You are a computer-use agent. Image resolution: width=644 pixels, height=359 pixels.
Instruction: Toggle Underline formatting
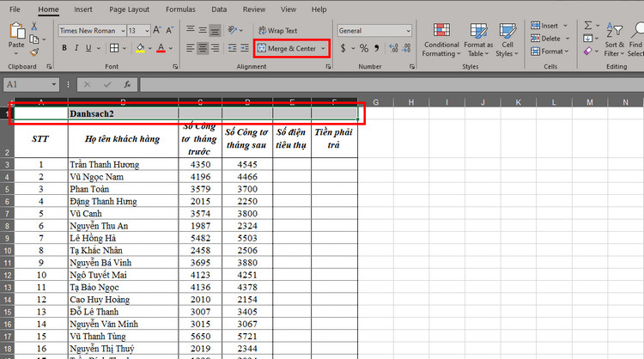[x=88, y=48]
